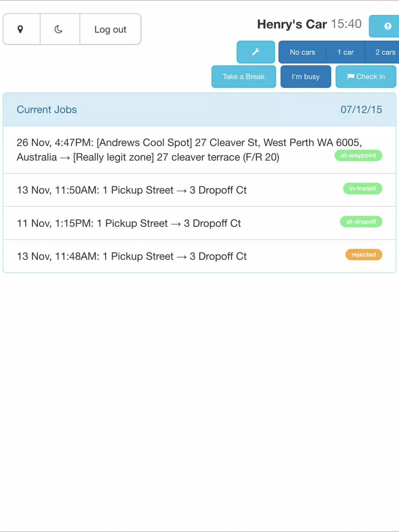Toggle night mode with the moon icon

[60, 29]
